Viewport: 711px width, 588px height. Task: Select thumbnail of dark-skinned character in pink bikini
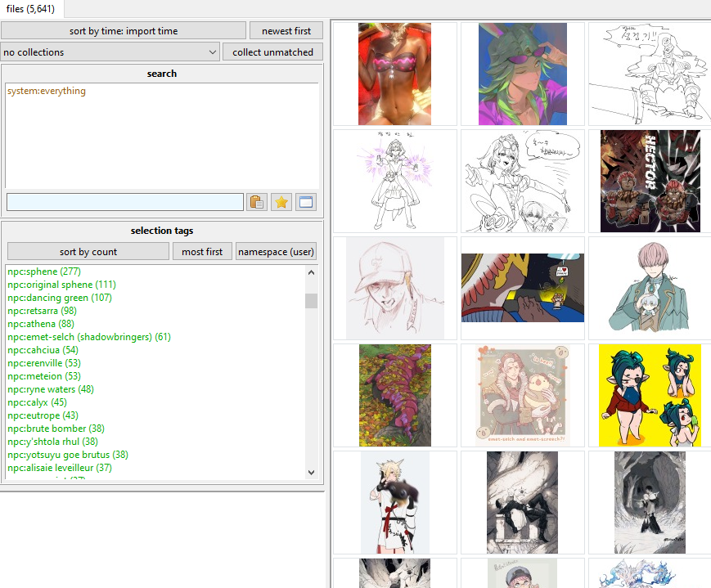click(394, 74)
